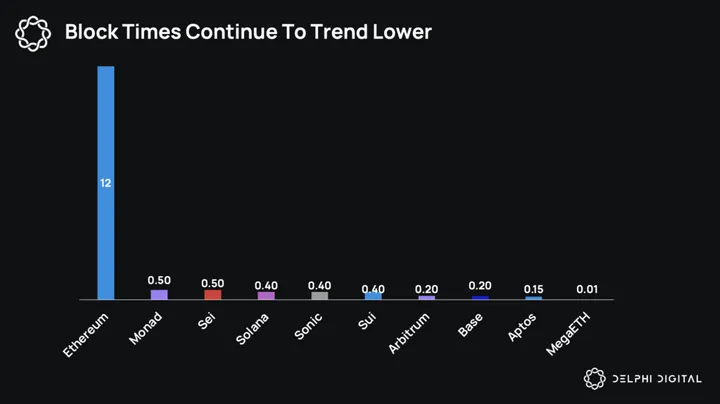Select the tall blue Ethereum bar
Viewport: 720px width, 404px height.
(x=105, y=183)
